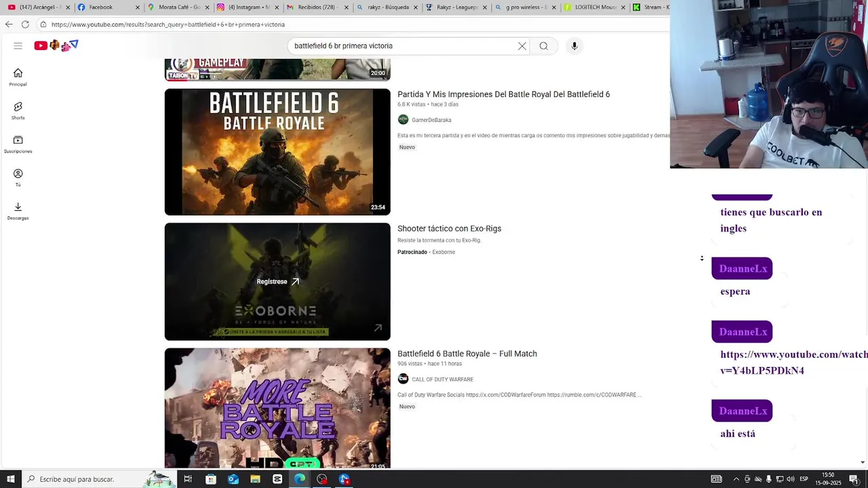868x488 pixels.
Task: Open File Explorer from the taskbar
Action: click(255, 479)
